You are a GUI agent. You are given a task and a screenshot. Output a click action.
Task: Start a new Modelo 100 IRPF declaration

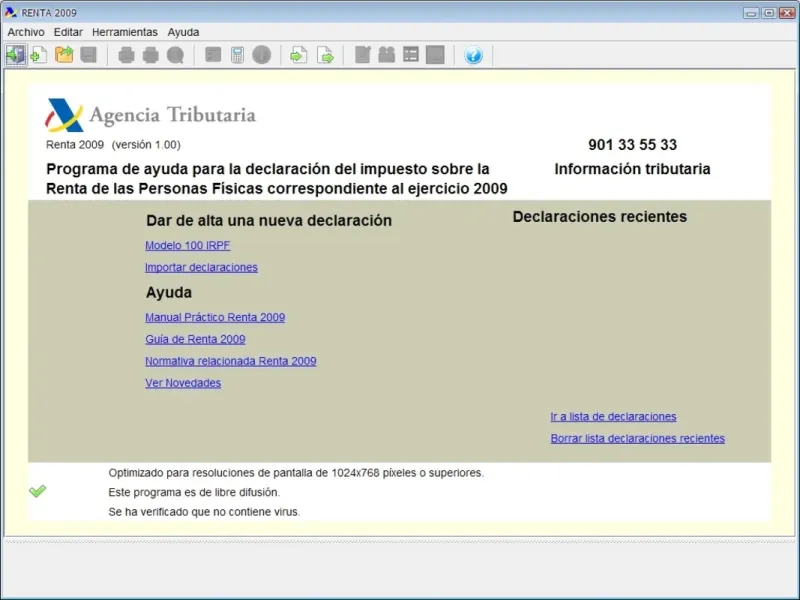pyautogui.click(x=188, y=245)
